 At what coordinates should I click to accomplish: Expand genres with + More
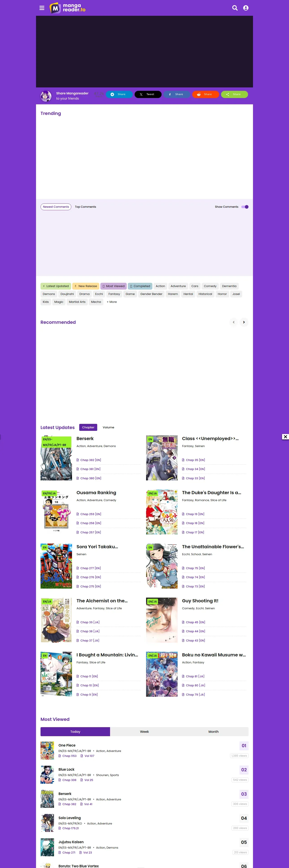tap(112, 302)
